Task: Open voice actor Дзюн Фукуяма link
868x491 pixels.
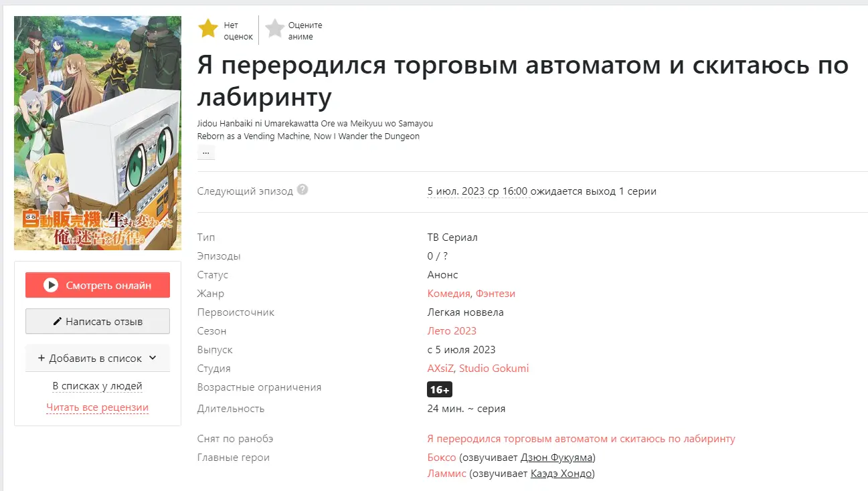Action: coord(557,458)
